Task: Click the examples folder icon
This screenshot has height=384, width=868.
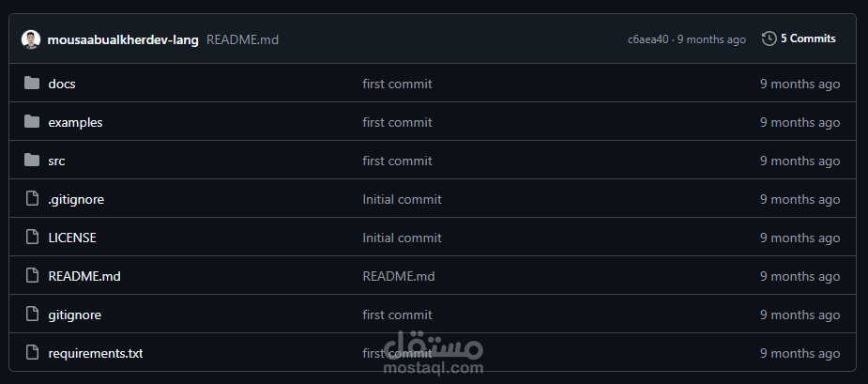Action: (x=32, y=122)
